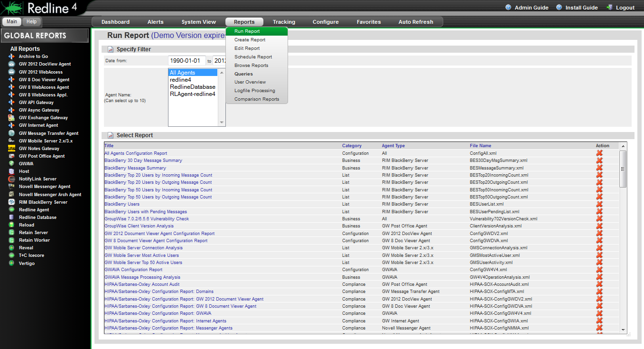Viewport: 644px width, 349px height.
Task: Open the Alerts menu
Action: click(155, 22)
